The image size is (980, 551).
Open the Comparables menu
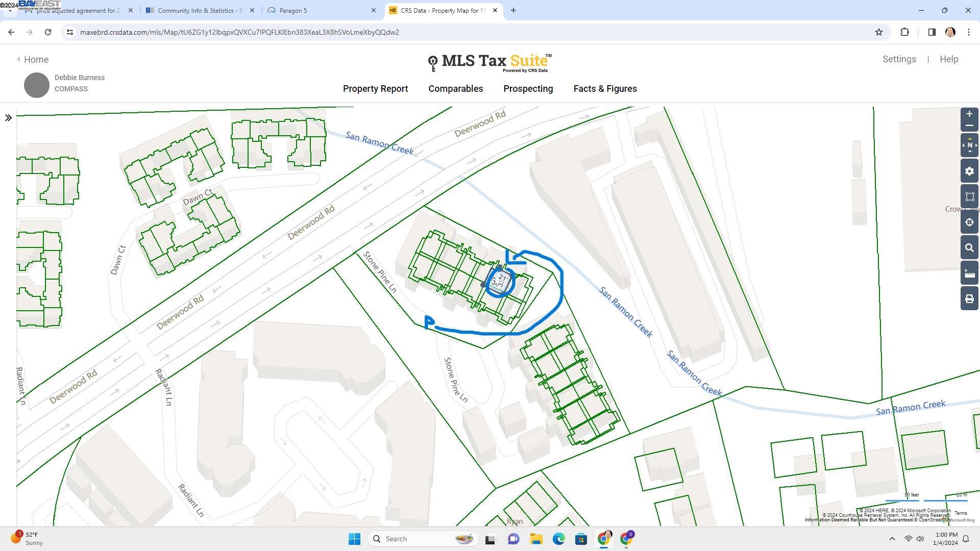coord(455,89)
